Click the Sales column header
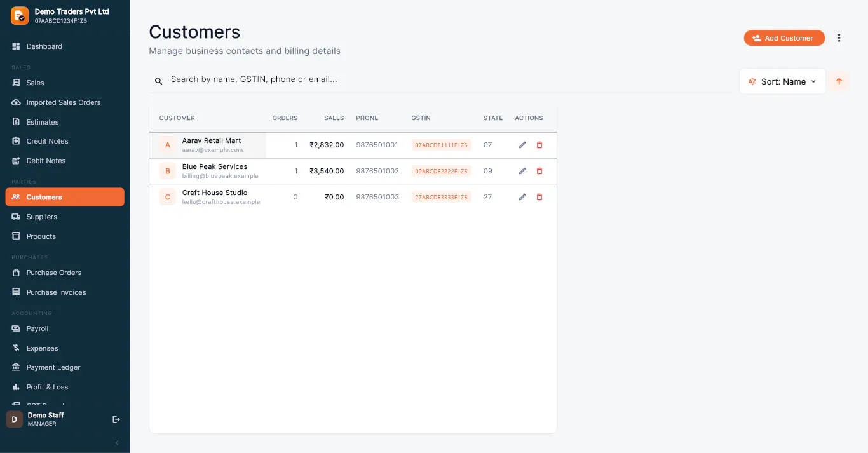The image size is (868, 453). tap(334, 118)
